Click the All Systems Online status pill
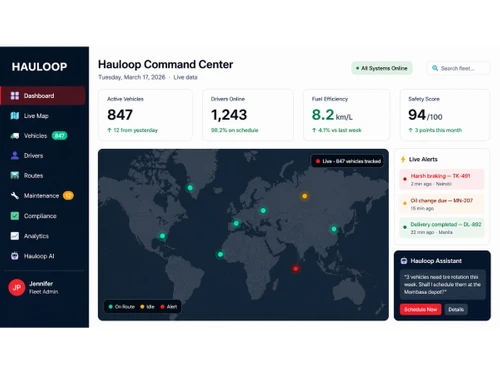The image size is (500, 375). [382, 68]
